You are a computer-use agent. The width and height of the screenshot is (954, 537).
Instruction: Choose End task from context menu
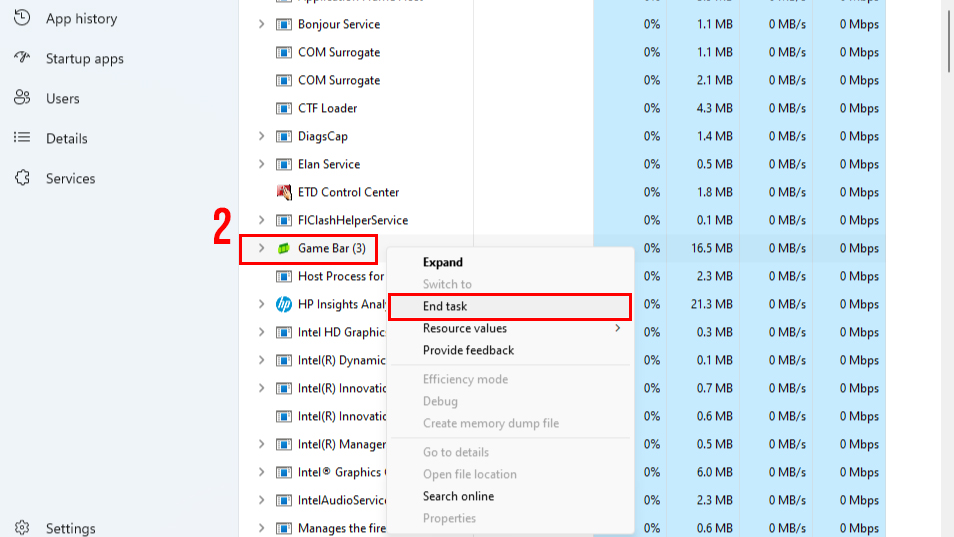(x=445, y=306)
